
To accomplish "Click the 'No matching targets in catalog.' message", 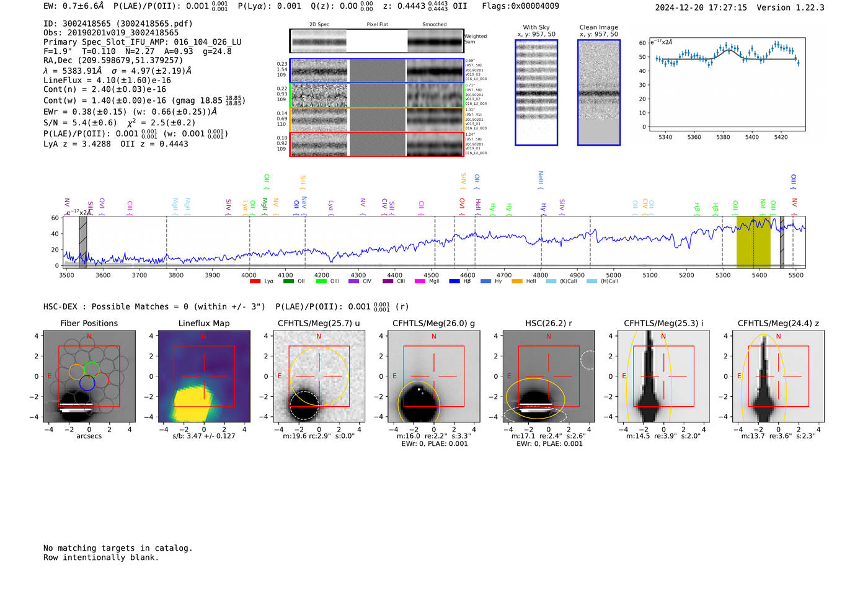I will point(118,548).
